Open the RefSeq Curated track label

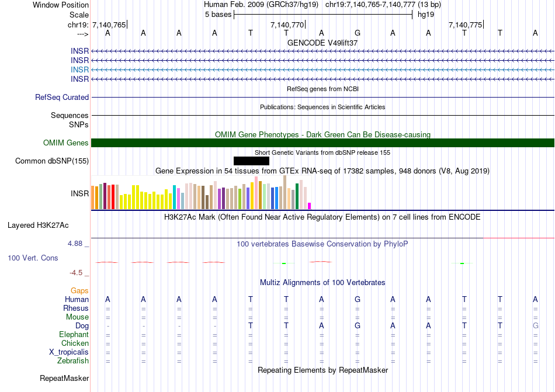(x=62, y=98)
